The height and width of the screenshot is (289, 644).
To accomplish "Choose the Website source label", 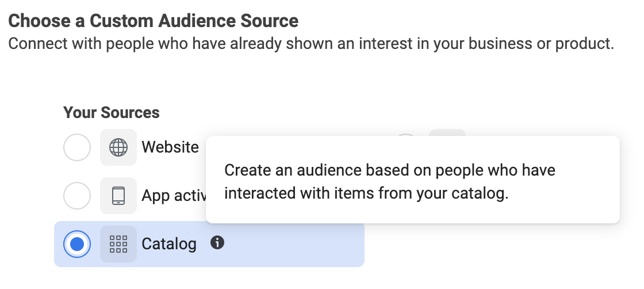I will pos(170,147).
